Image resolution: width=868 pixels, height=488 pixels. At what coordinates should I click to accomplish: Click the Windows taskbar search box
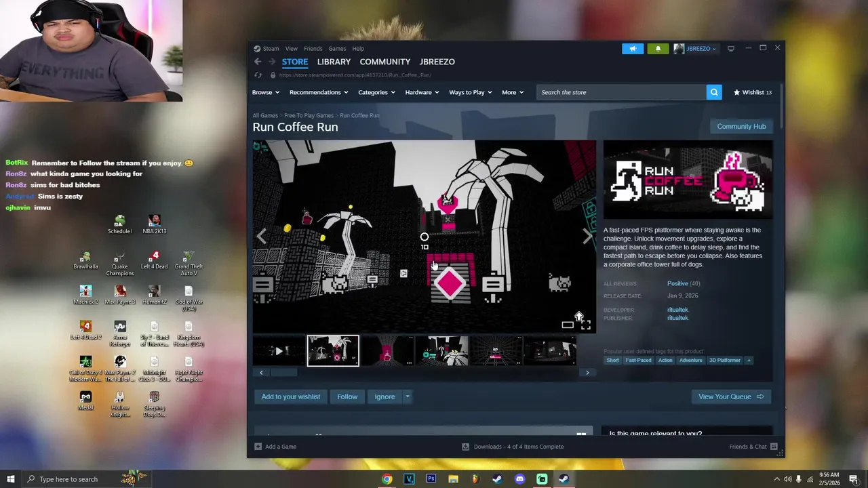coord(87,479)
